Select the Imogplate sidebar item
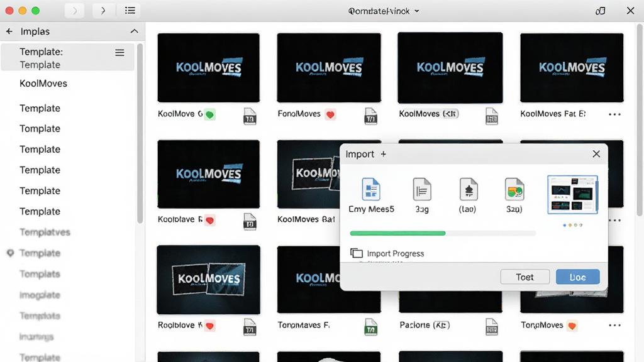The width and height of the screenshot is (644, 362). click(x=40, y=295)
